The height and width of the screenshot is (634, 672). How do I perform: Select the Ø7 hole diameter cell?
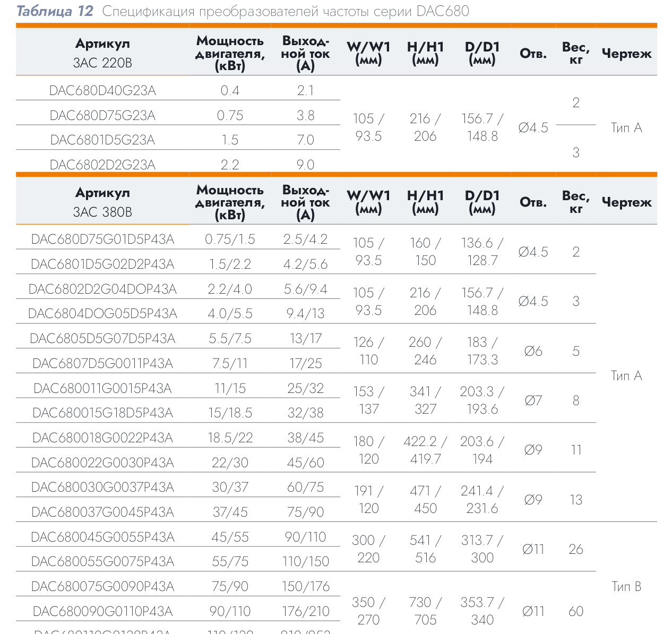pos(533,401)
